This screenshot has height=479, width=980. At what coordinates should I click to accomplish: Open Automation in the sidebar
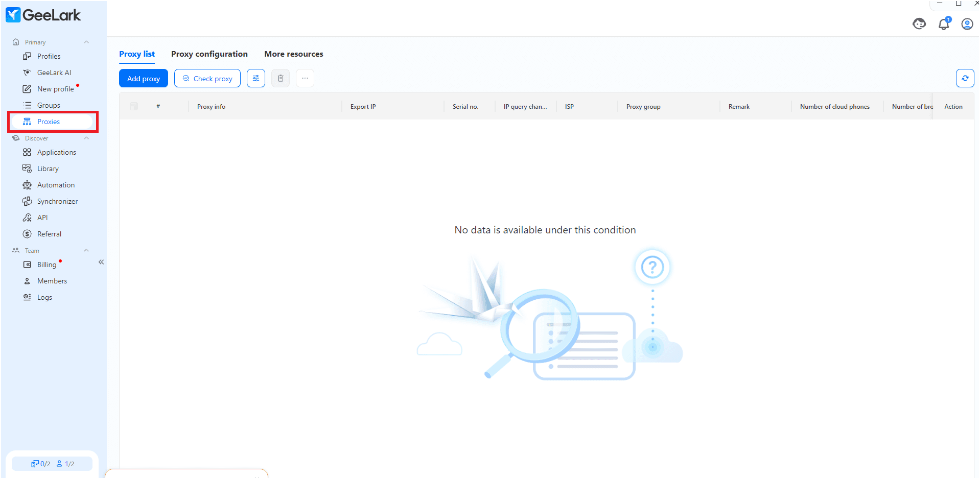click(56, 185)
